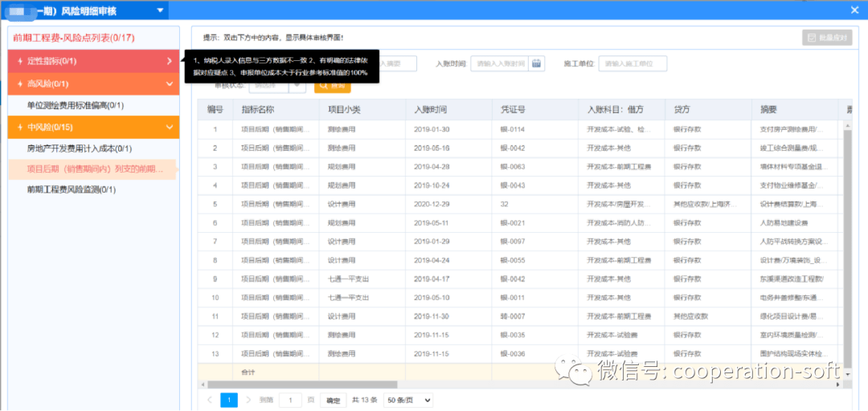Screen dimensions: 868x411
Task: Click the vertical scrollbar of the table
Action: point(849,248)
